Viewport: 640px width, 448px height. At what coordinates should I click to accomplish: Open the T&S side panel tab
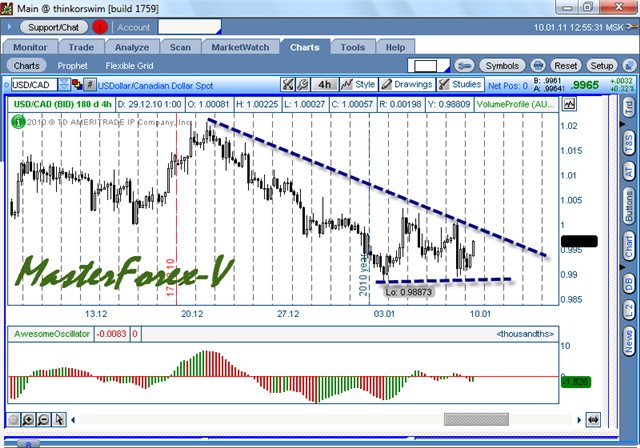pos(629,143)
